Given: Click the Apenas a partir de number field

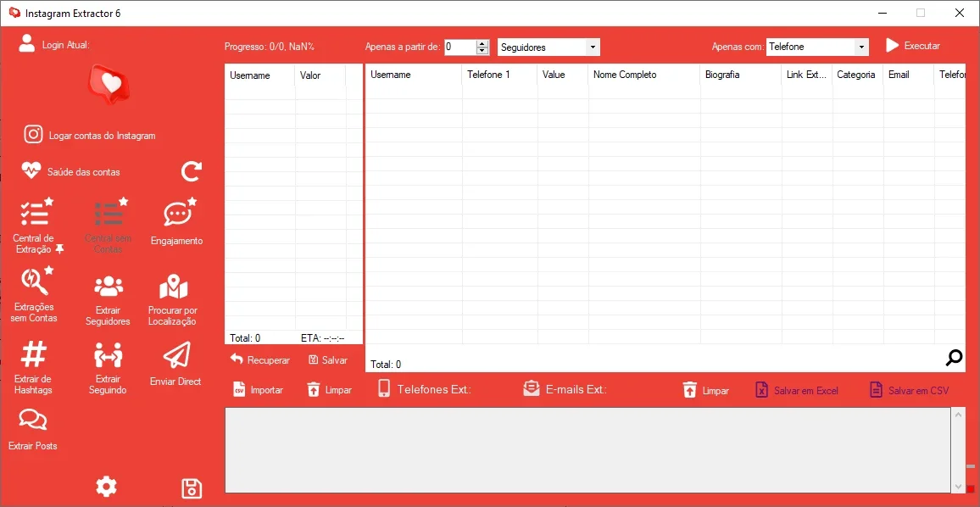Looking at the screenshot, I should (x=460, y=47).
